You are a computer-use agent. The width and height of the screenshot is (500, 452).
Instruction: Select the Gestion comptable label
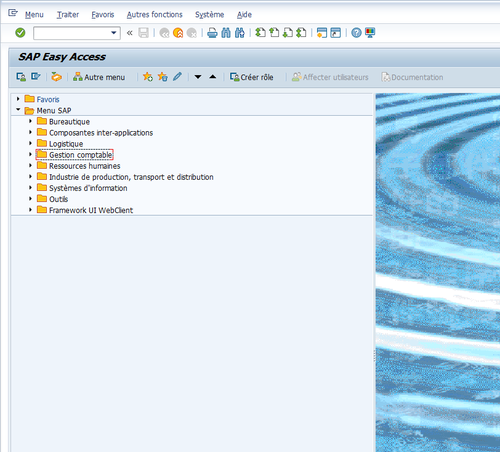(x=81, y=155)
